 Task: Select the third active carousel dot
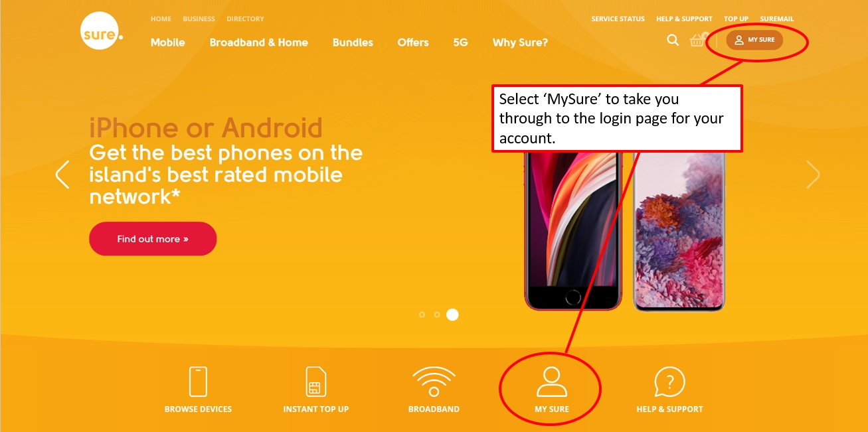click(452, 315)
